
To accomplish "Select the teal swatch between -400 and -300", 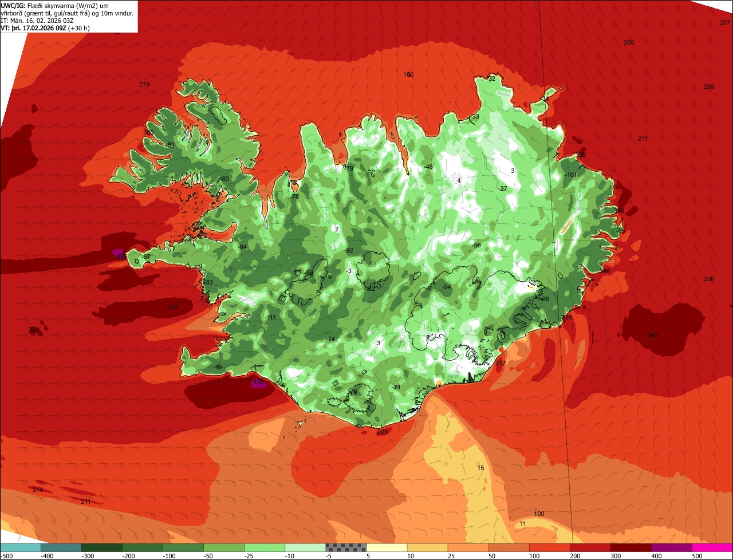I will (61, 547).
